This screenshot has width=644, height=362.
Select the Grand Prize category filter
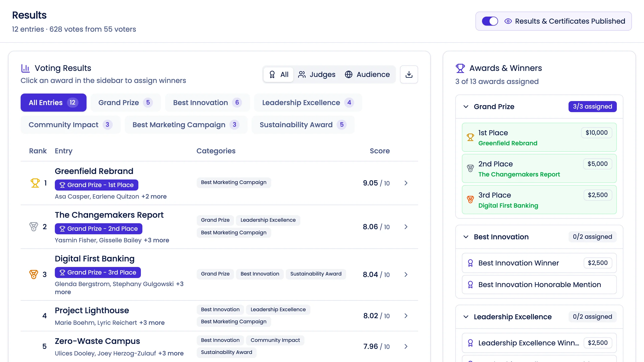[126, 102]
